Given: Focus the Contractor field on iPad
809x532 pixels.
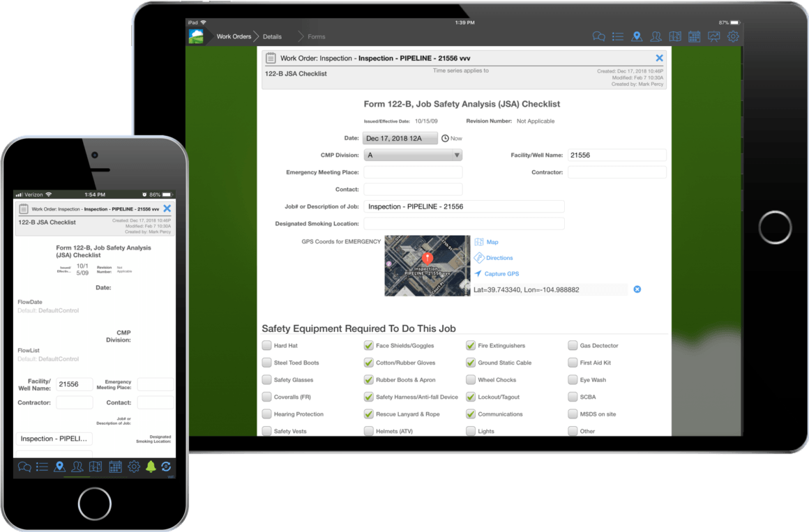Looking at the screenshot, I should (x=617, y=172).
